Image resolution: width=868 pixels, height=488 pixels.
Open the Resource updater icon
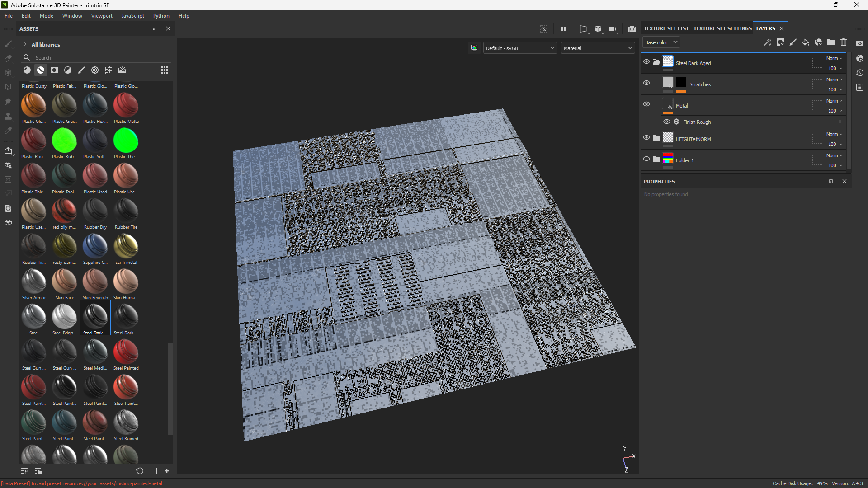(x=8, y=208)
